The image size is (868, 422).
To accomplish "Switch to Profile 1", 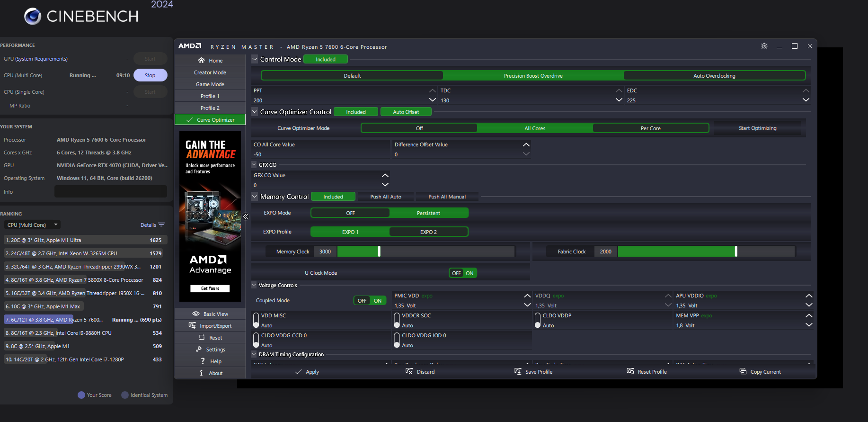I will coord(210,96).
